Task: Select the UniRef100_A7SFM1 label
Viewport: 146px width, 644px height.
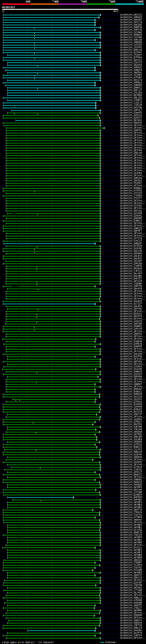Action: [131, 191]
